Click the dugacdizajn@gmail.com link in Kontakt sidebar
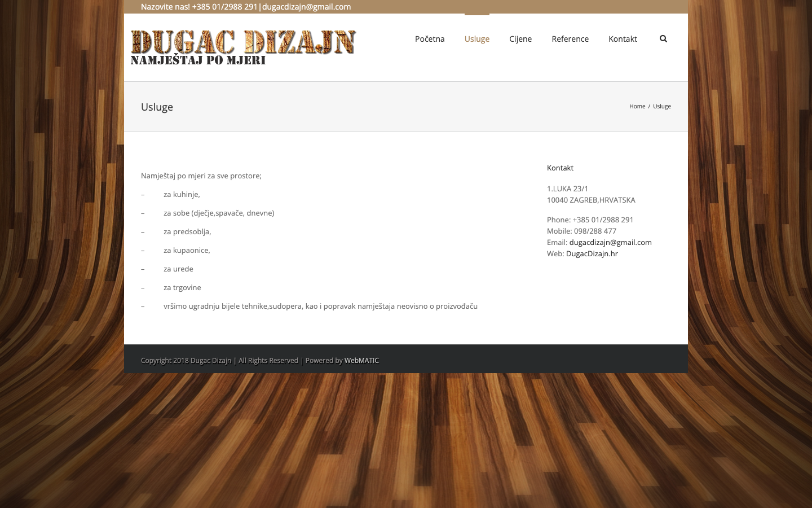This screenshot has height=508, width=812. [x=610, y=242]
